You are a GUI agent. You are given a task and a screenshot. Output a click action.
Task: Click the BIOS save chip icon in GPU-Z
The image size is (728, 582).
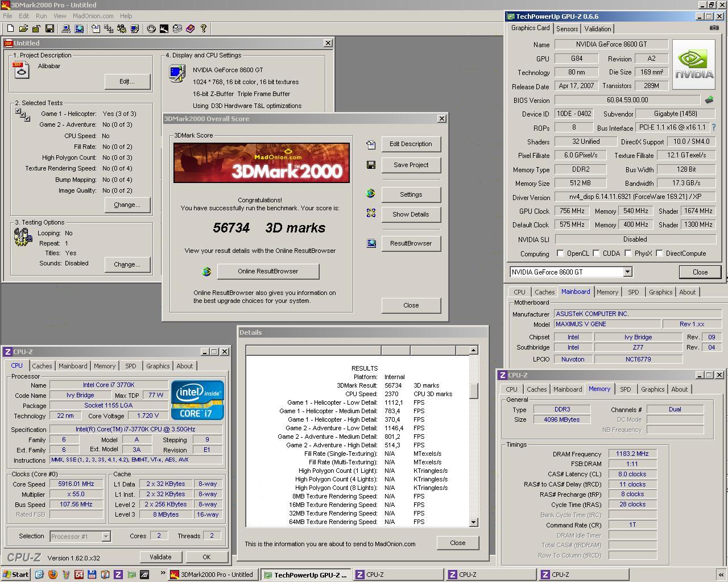[x=709, y=99]
